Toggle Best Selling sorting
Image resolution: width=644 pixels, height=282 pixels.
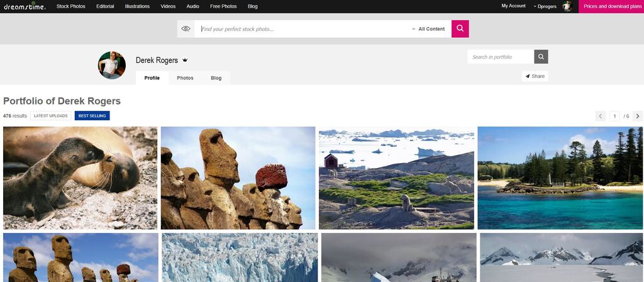point(92,116)
